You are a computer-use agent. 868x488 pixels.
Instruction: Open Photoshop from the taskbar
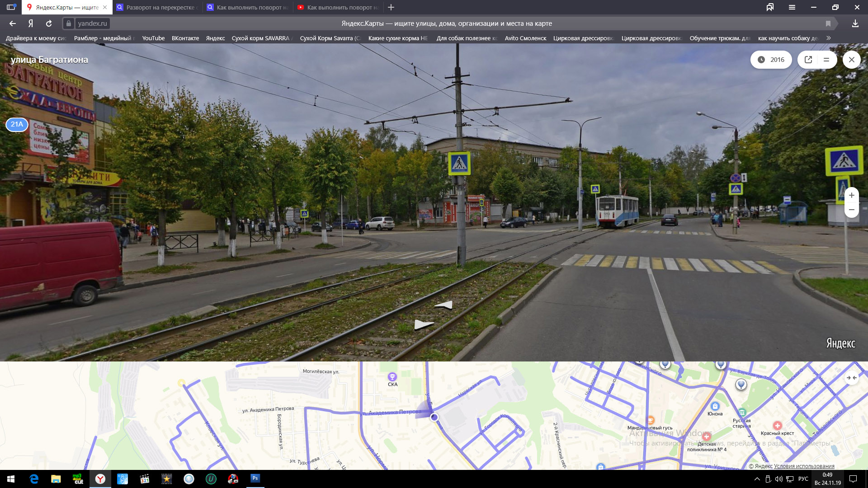(x=255, y=479)
